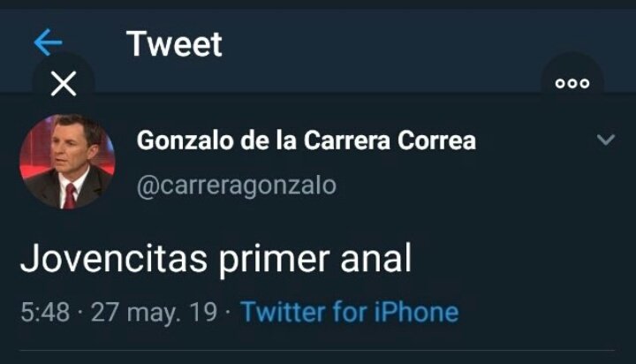Close the image overlay with the X icon
The image size is (636, 364).
tap(64, 84)
